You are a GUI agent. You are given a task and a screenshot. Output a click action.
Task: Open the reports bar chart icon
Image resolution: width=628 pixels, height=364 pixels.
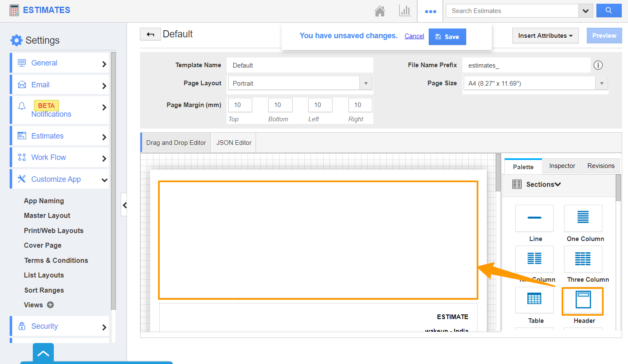pyautogui.click(x=405, y=11)
